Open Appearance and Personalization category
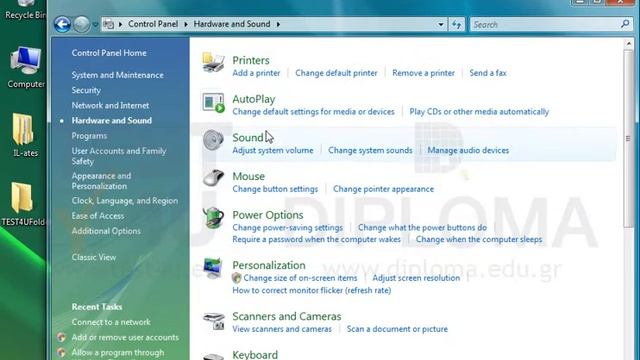This screenshot has width=640, height=360. (101, 181)
